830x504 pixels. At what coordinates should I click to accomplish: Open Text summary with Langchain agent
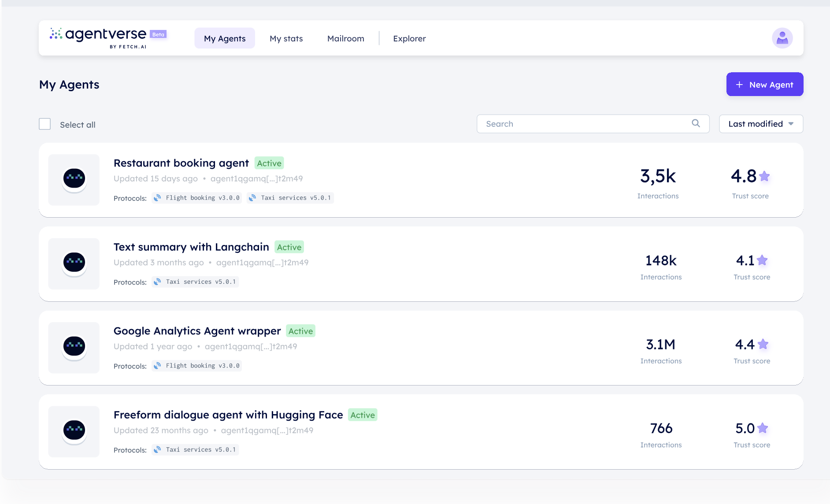pos(191,247)
